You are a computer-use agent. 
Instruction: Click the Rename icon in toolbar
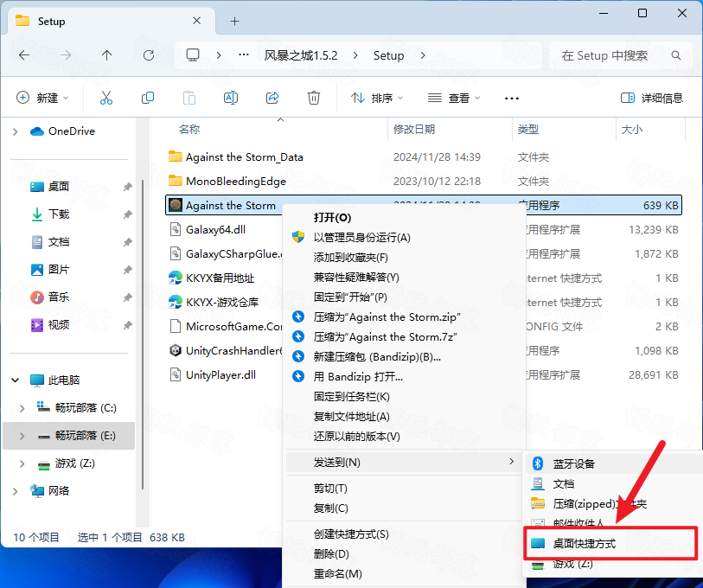(x=231, y=98)
